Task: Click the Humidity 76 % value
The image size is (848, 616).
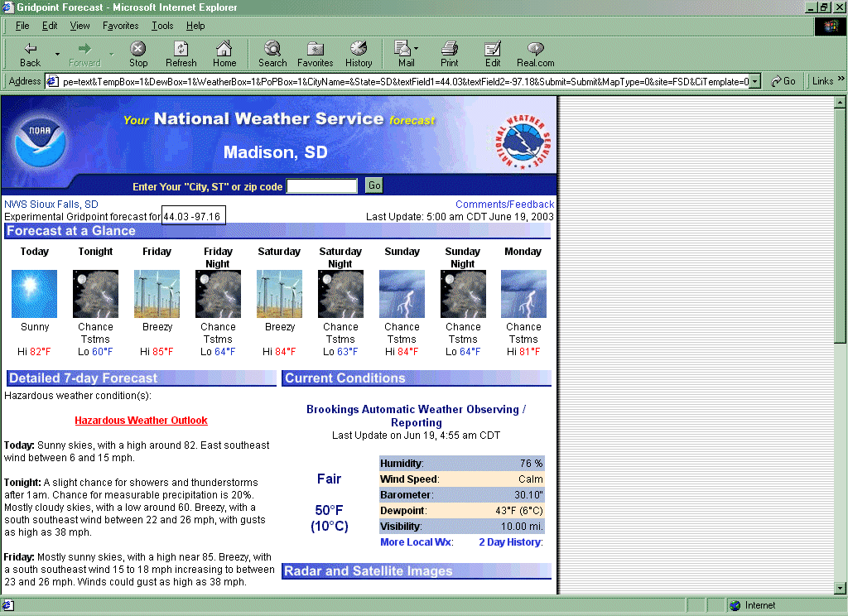Action: [531, 464]
